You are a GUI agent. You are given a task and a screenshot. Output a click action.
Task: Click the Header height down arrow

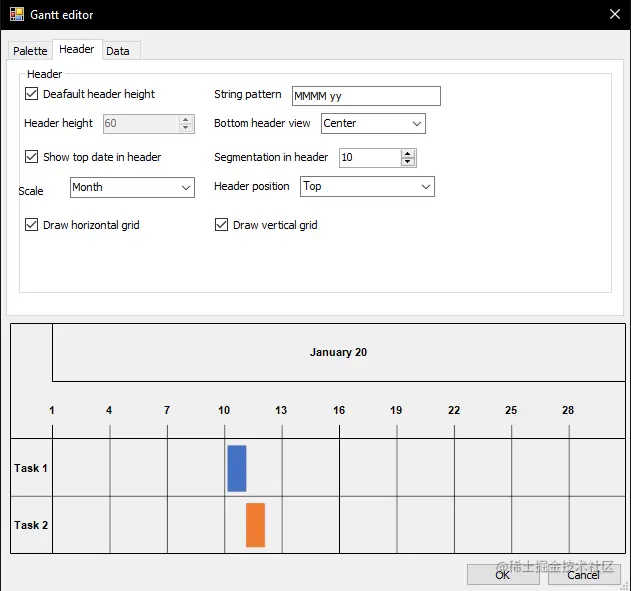pyautogui.click(x=186, y=128)
